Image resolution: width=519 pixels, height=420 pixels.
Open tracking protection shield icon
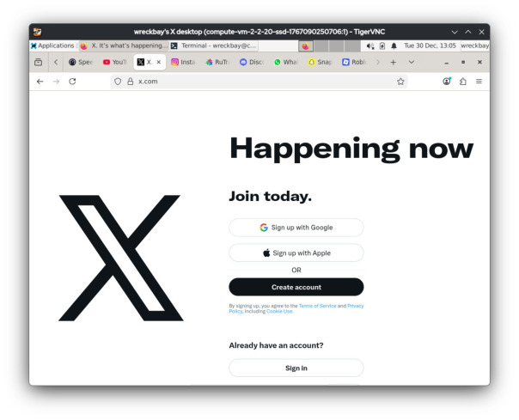(118, 82)
